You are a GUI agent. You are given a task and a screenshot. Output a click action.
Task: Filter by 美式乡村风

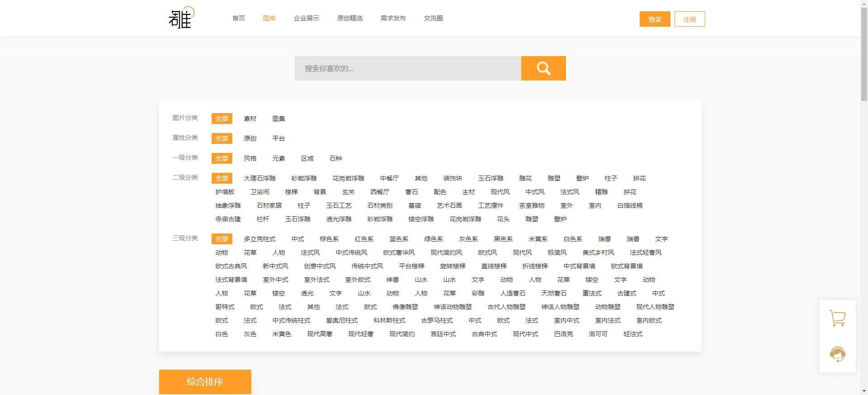tap(599, 252)
